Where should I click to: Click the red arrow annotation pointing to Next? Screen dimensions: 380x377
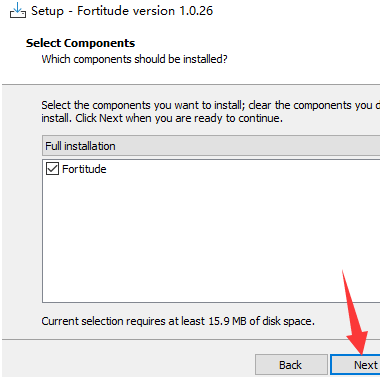(x=354, y=313)
